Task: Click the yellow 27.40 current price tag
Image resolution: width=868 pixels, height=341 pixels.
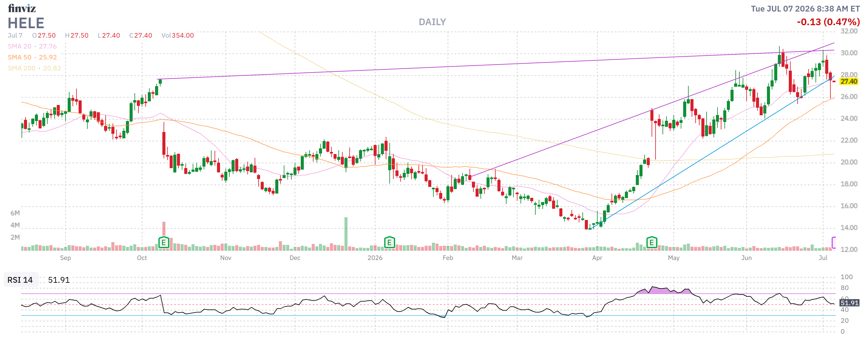Action: coord(849,81)
